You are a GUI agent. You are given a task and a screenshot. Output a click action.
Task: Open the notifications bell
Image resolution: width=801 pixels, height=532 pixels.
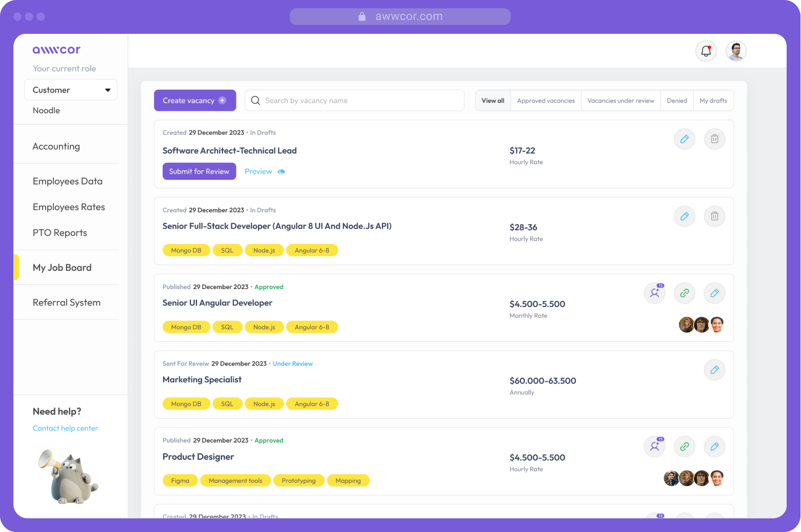706,51
